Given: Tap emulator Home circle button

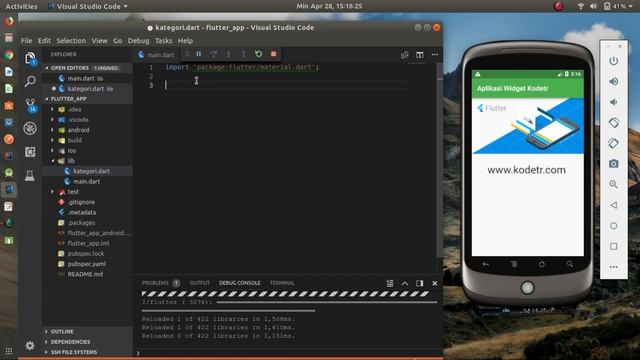Looking at the screenshot, I should pos(613,226).
